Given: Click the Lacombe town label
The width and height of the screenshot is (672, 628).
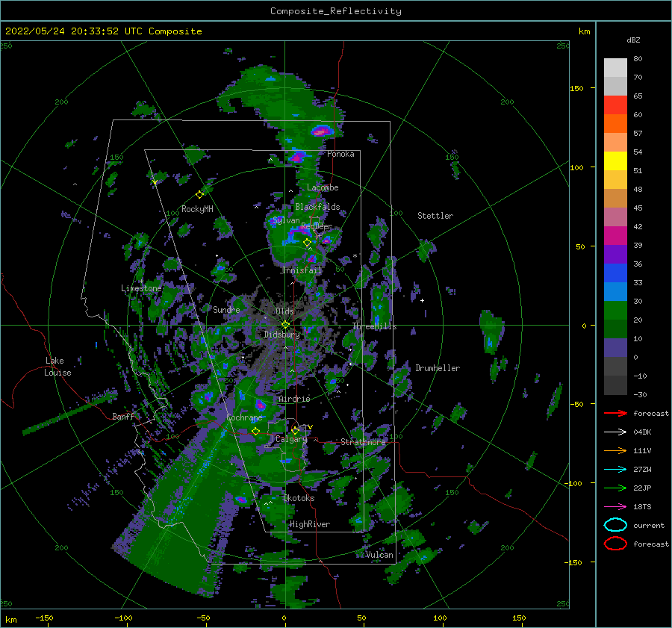Looking at the screenshot, I should point(323,187).
